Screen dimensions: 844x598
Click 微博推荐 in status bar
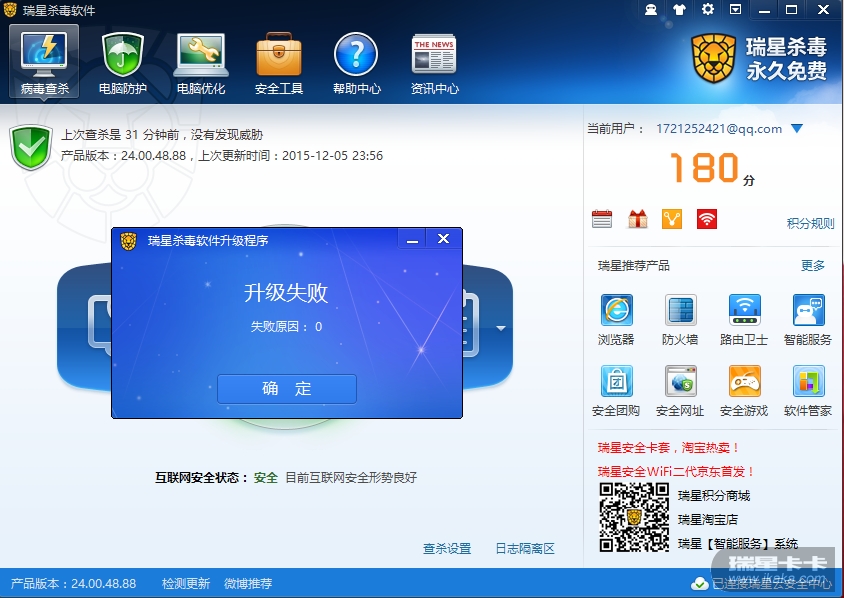coord(248,583)
